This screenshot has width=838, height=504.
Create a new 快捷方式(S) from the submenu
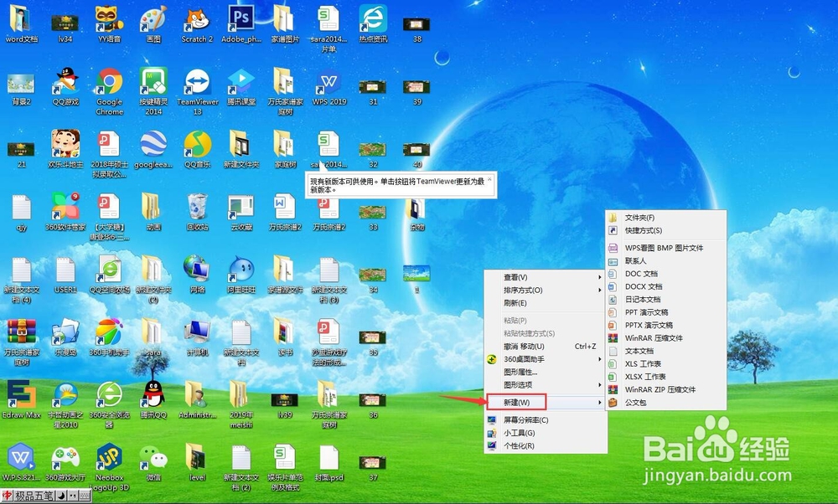point(666,230)
